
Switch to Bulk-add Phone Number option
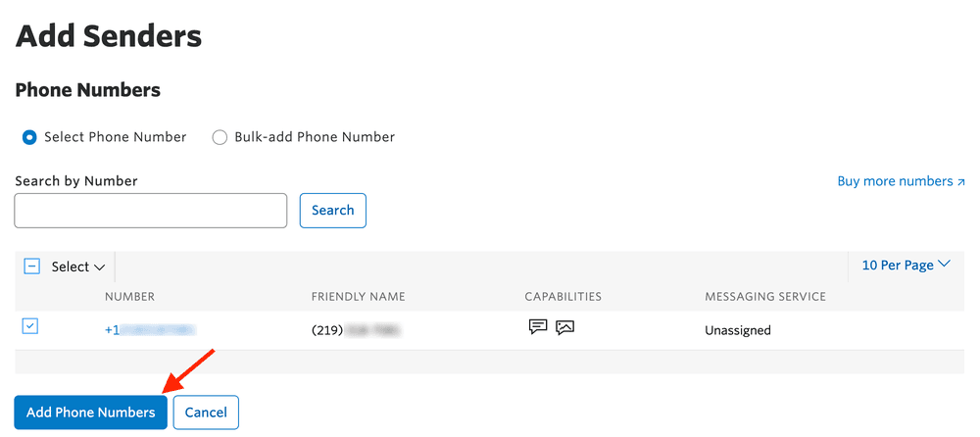pos(220,137)
